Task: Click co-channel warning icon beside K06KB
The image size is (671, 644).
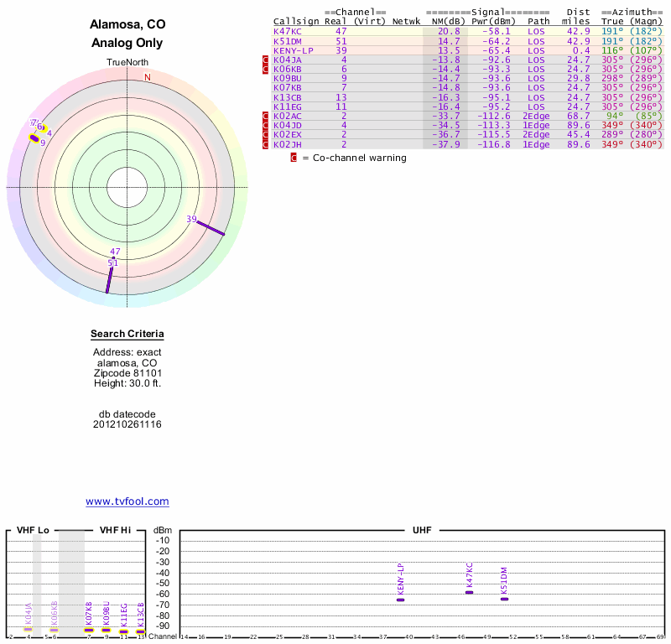Action: coord(266,70)
